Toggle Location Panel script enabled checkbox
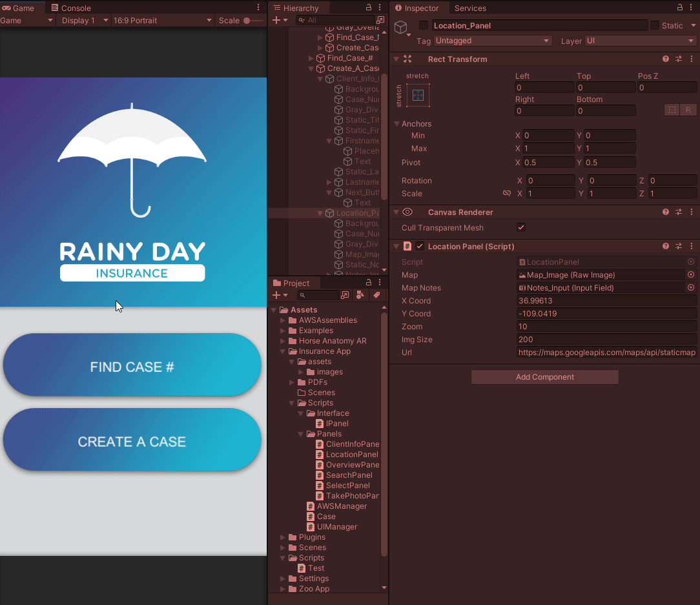700x605 pixels. click(x=420, y=246)
